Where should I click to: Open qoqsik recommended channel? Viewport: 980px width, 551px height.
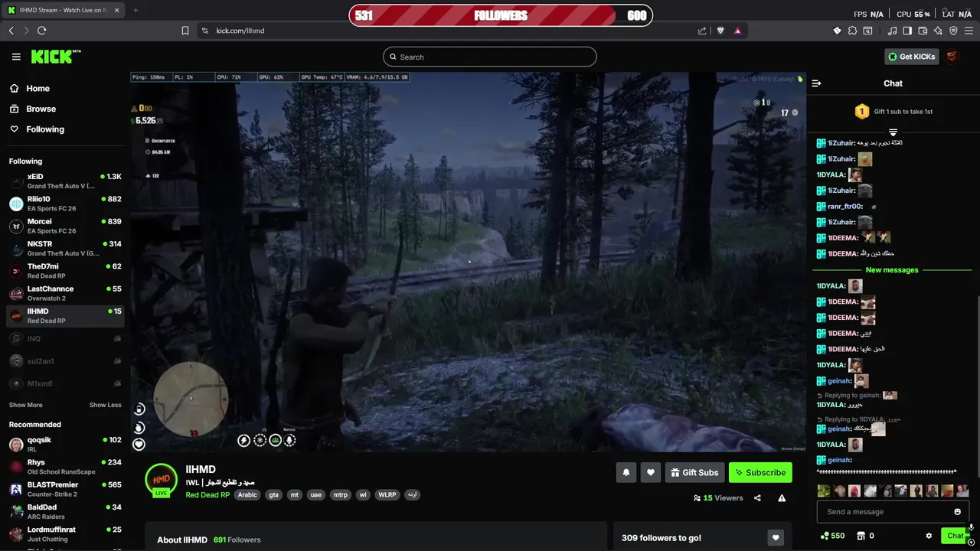click(65, 445)
